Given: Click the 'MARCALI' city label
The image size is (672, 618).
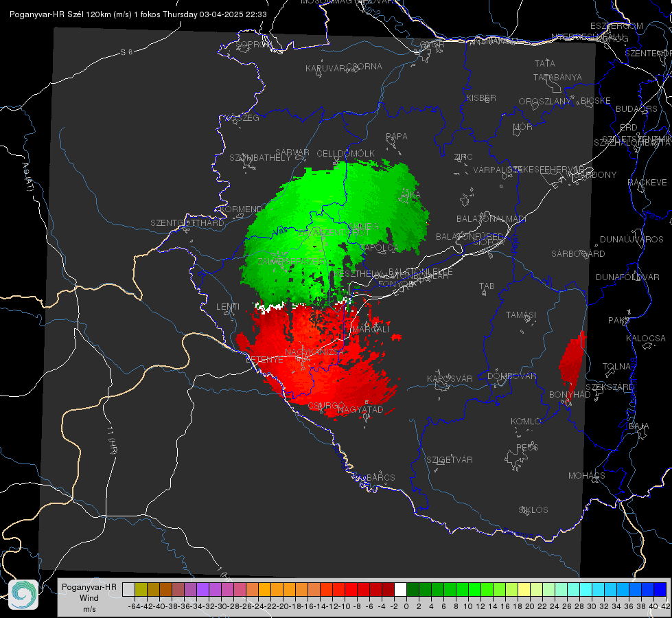Looking at the screenshot, I should coord(370,330).
